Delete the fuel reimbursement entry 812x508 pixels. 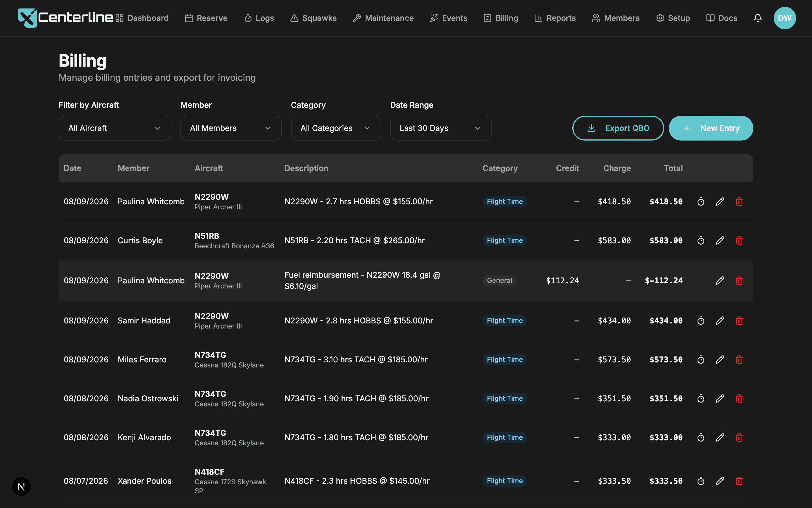(x=739, y=281)
